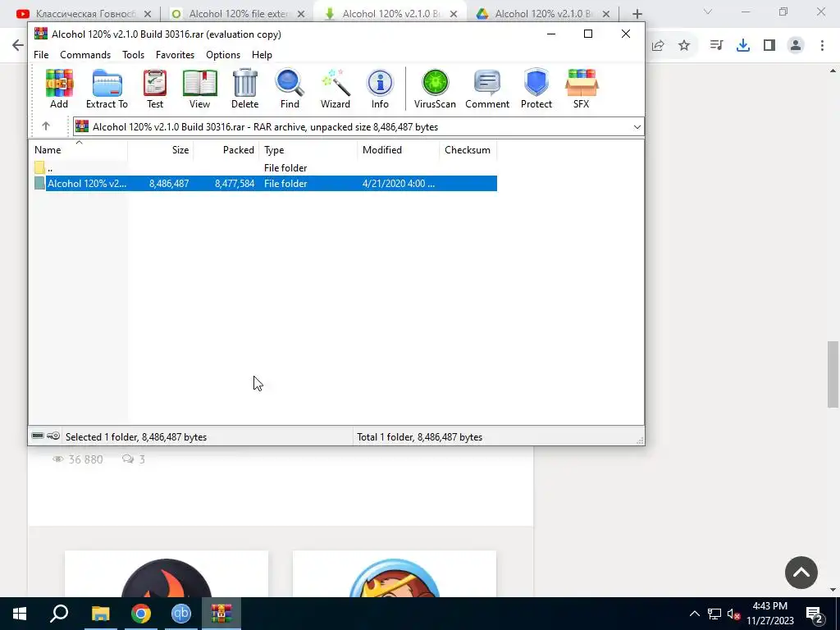Open qBittorrent from taskbar
Screen dimensions: 840x630
tap(181, 614)
